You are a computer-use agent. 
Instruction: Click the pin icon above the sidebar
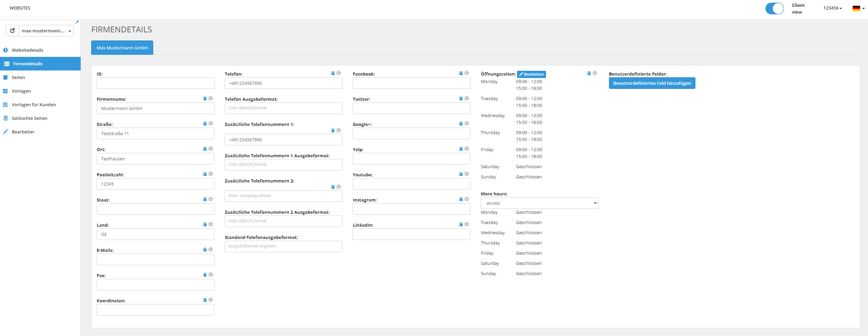coord(77,22)
